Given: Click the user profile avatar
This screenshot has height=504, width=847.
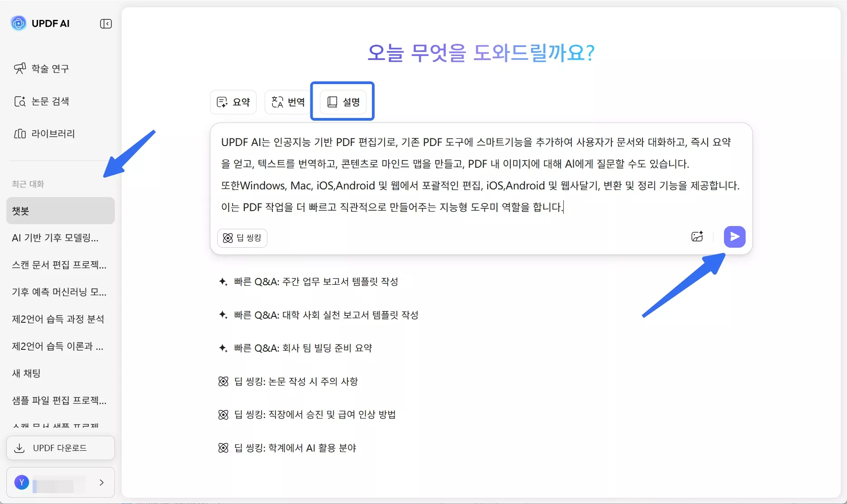Looking at the screenshot, I should (21, 482).
